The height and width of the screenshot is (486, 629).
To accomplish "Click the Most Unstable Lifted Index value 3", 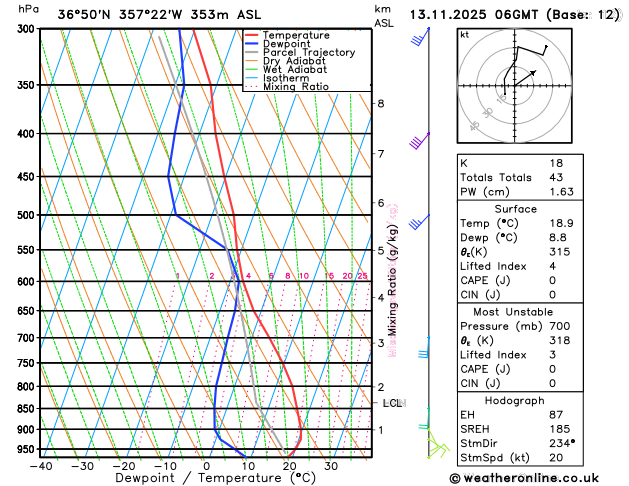I will click(553, 354).
